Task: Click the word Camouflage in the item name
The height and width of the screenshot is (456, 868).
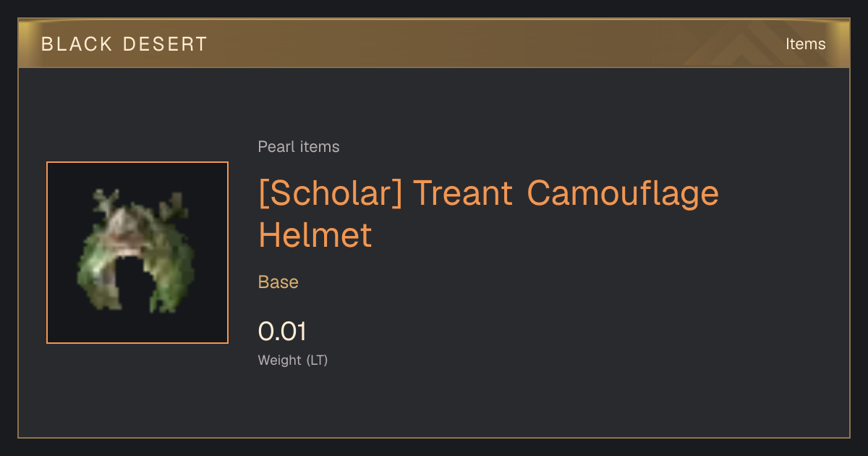Action: tap(623, 193)
